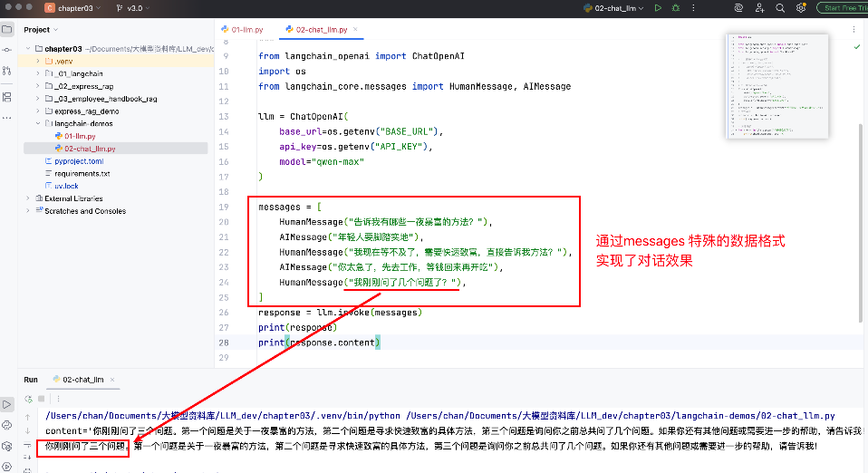Open the Run tool window sidebar icon
This screenshot has width=868, height=473.
click(6, 404)
